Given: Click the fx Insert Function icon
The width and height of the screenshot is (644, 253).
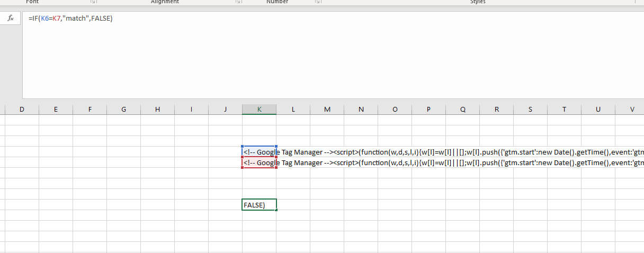Looking at the screenshot, I should pos(10,19).
